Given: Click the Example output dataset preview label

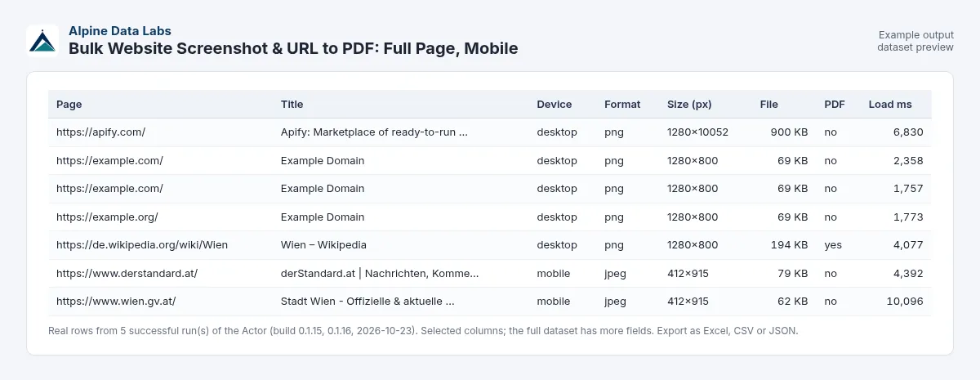Looking at the screenshot, I should (x=915, y=41).
